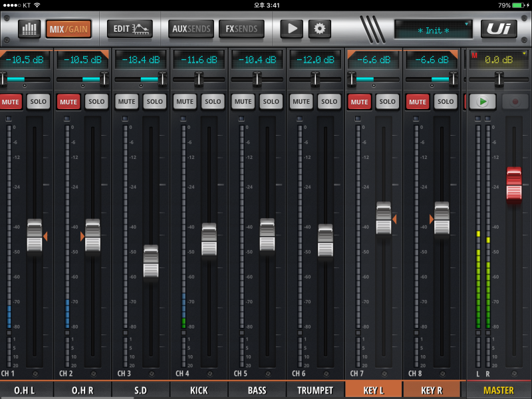Enable SOLO on the KICK channel
Screen dimensions: 532x399
point(213,101)
